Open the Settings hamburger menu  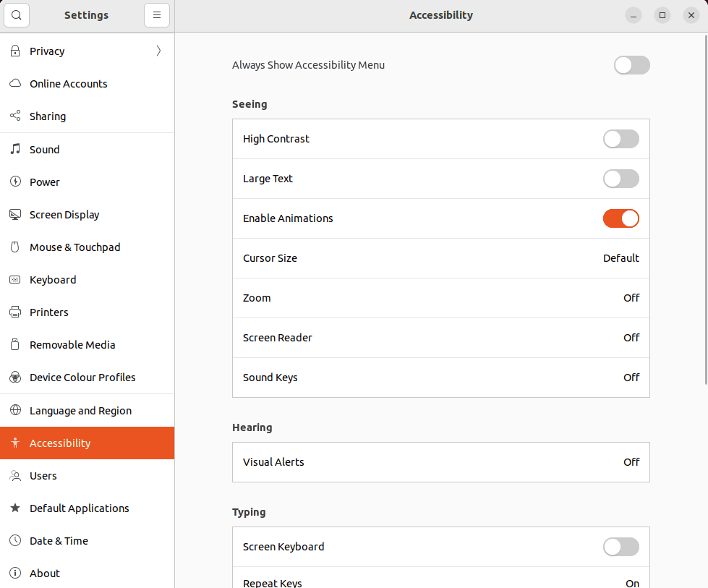pos(157,15)
